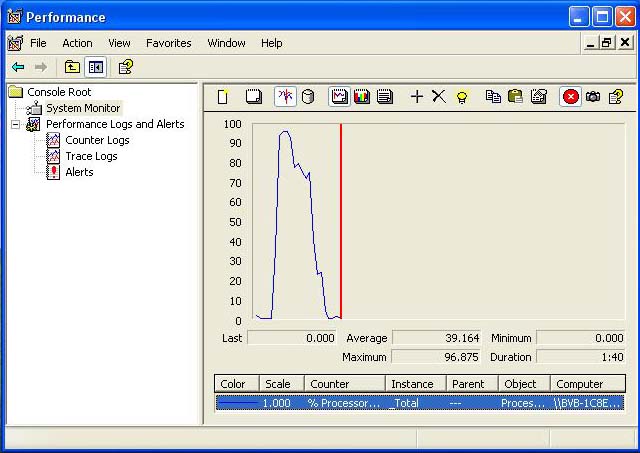Open the Favorites menu
This screenshot has width=640, height=453.
(x=169, y=43)
